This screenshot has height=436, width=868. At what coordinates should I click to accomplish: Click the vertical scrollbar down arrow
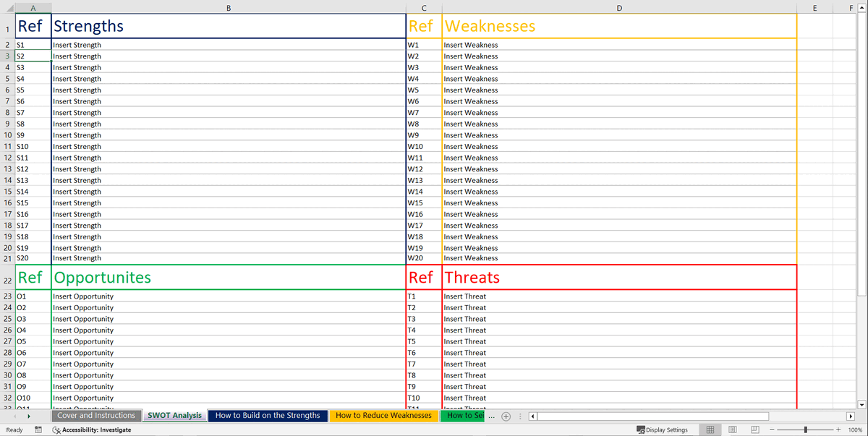(x=861, y=405)
